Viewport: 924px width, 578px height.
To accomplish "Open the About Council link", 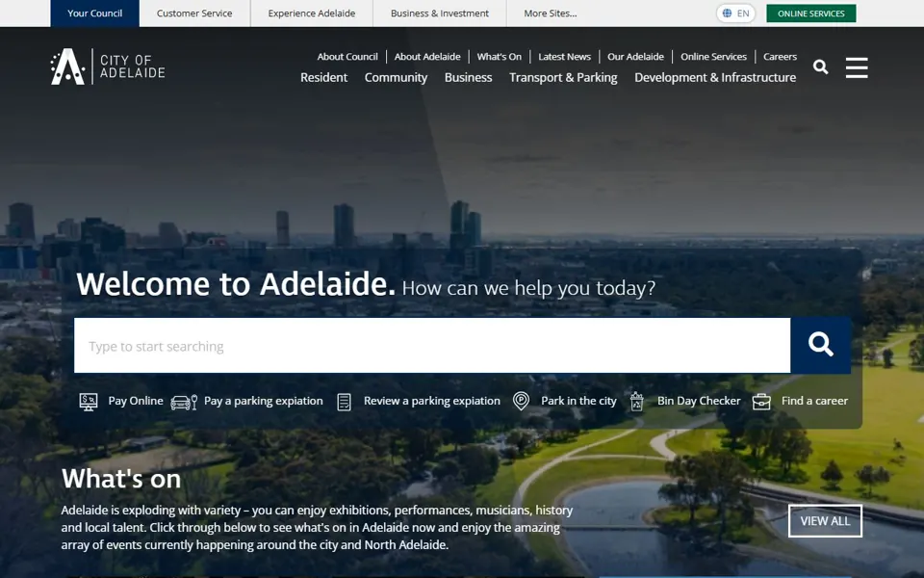I will pos(347,57).
